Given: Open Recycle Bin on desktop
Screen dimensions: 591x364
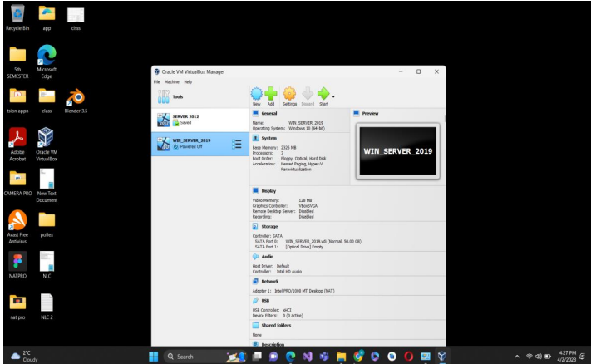Looking at the screenshot, I should click(x=17, y=17).
